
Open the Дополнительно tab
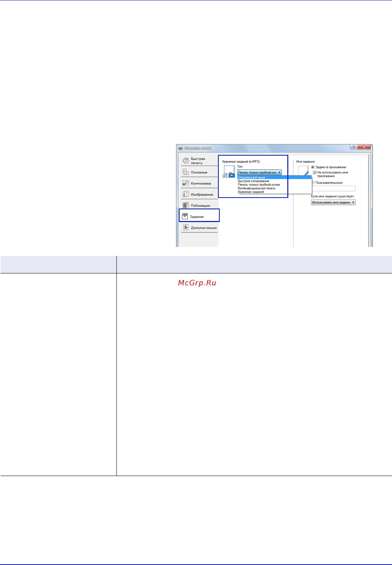(x=199, y=228)
